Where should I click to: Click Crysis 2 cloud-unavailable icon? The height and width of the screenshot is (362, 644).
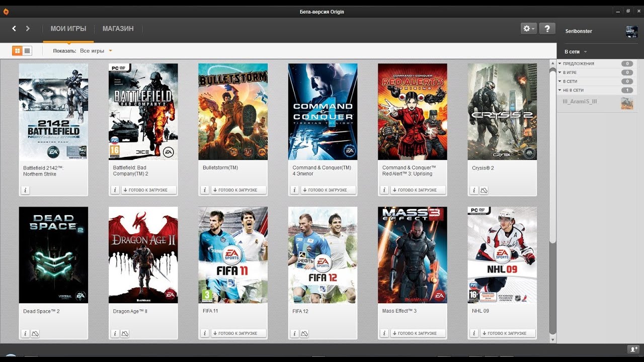[484, 190]
